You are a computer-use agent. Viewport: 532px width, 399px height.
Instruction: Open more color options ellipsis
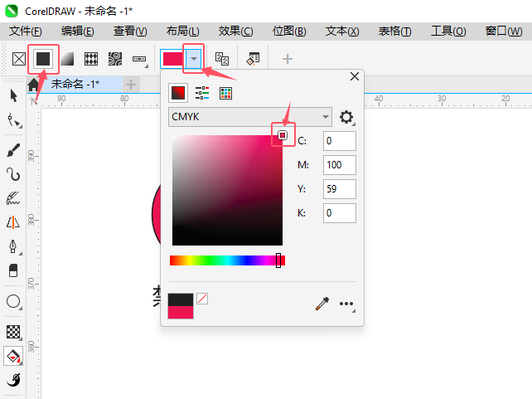coord(346,304)
